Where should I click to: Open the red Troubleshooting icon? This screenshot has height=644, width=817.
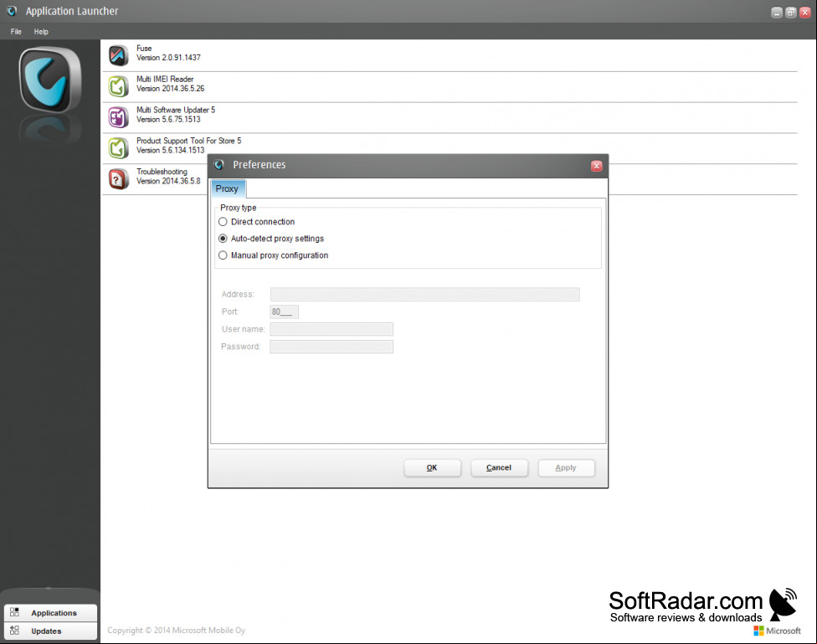(x=118, y=179)
